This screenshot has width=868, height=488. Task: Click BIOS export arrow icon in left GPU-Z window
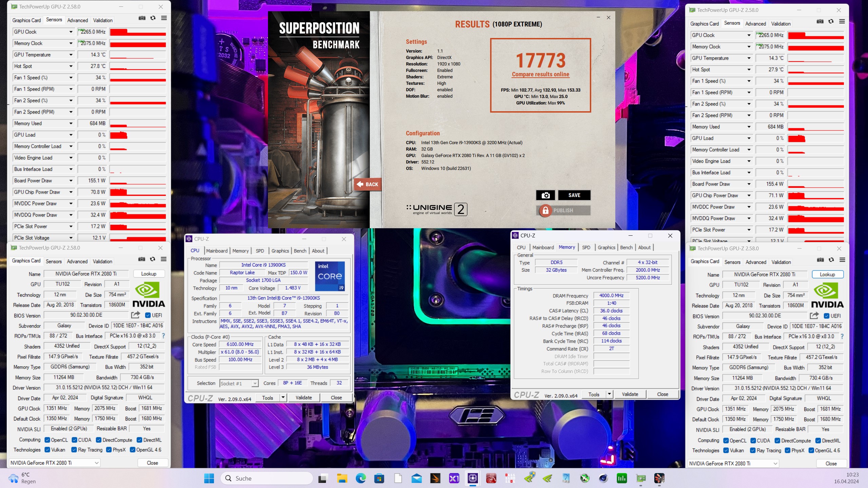tap(135, 315)
